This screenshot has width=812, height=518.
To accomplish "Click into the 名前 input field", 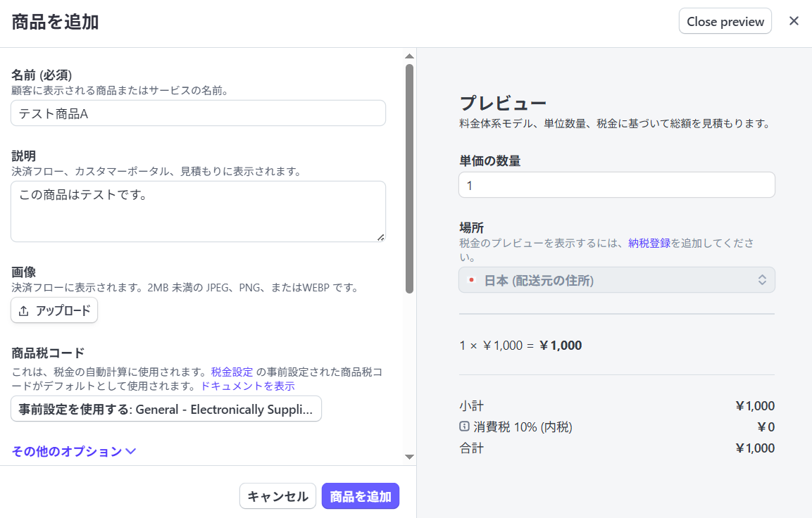I will click(198, 113).
